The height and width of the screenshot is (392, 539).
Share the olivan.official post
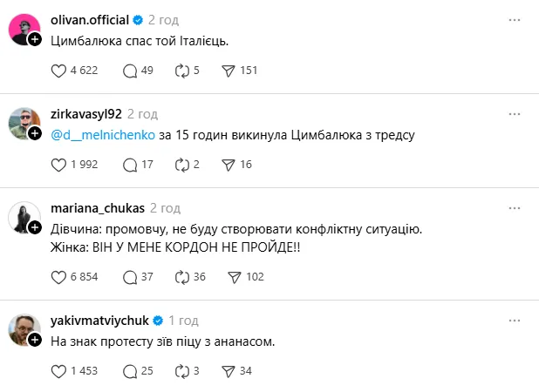coord(230,70)
